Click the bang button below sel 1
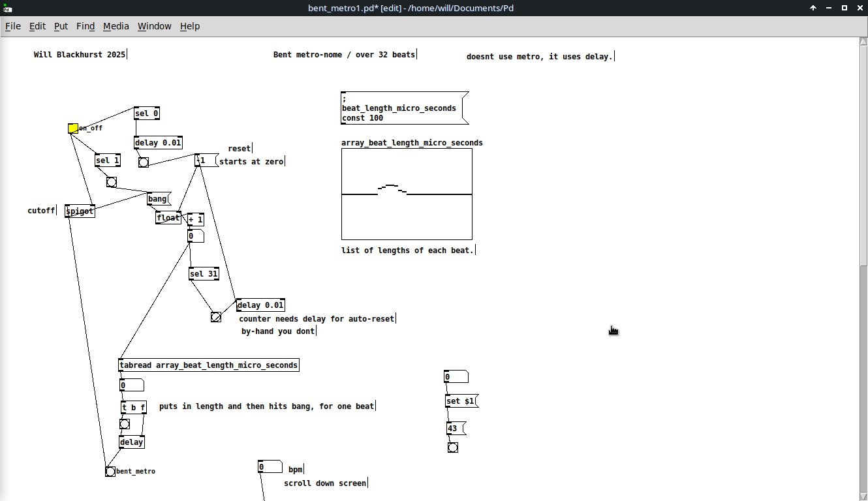Screen dimensions: 868x501 (112, 182)
